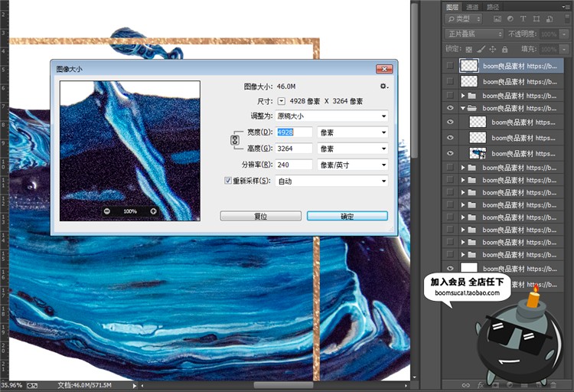
Task: Open the Image Size dialog gear settings menu
Action: (383, 86)
